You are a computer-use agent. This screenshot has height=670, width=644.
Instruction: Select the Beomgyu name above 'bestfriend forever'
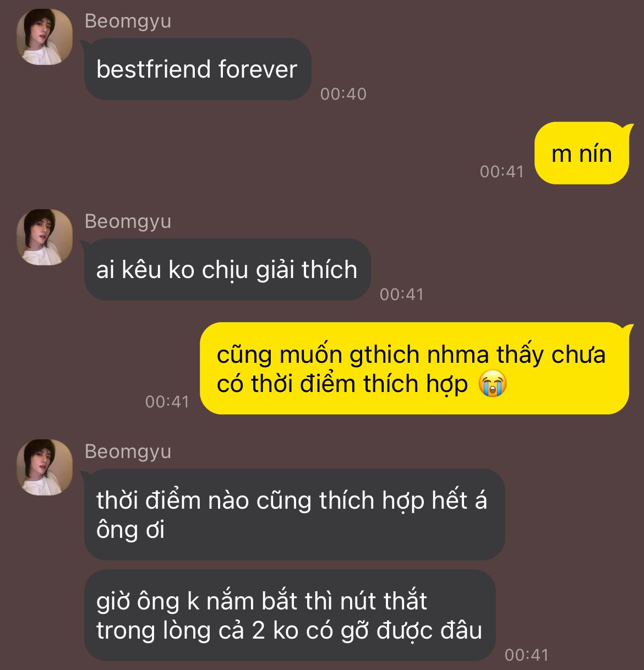click(x=128, y=21)
